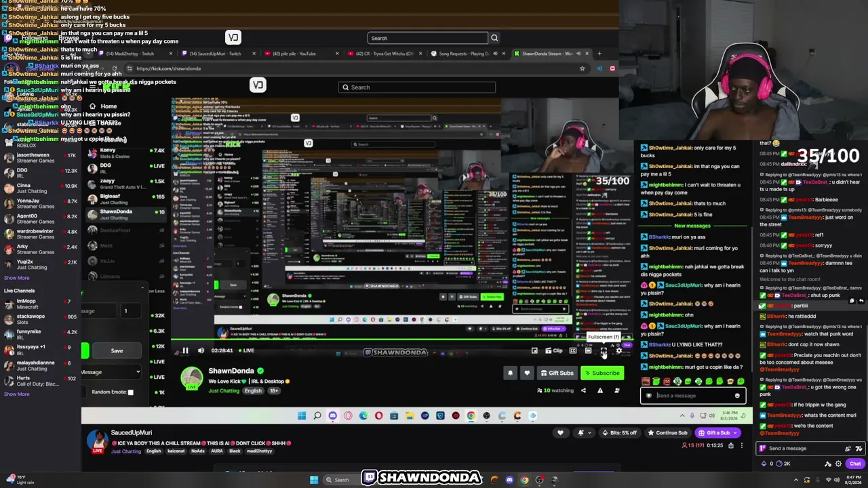868x488 pixels.
Task: Switch to the pile pile YouTube tab
Action: pos(299,54)
